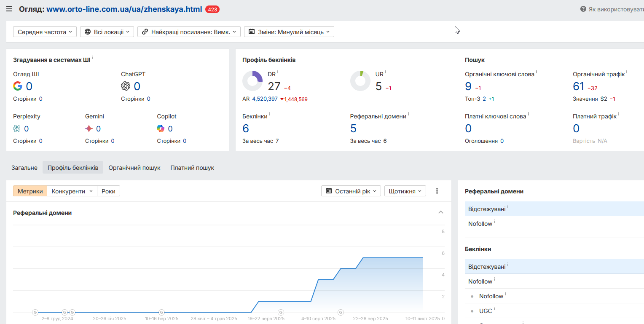Click the Google icon under Огляд ШІ

(x=18, y=86)
